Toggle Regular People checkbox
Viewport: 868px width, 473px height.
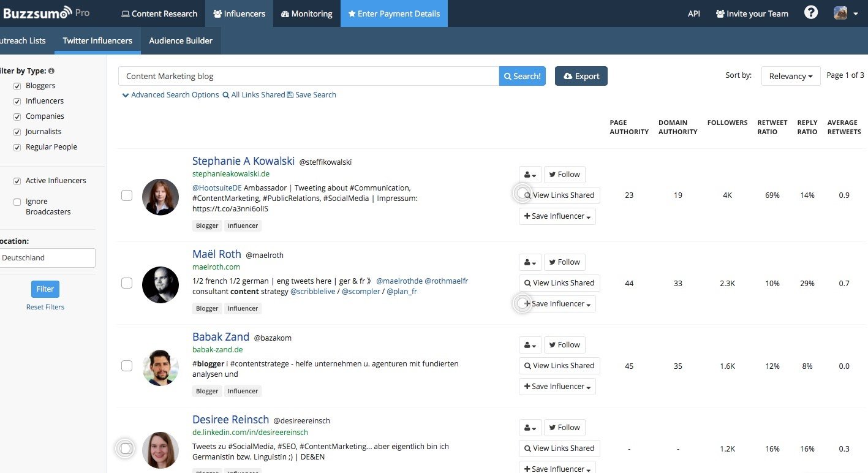pos(17,148)
